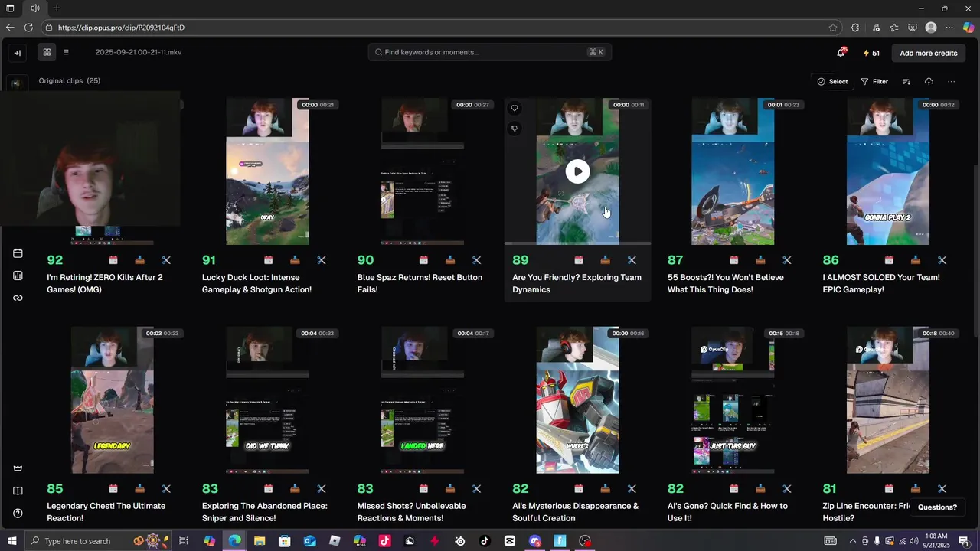The width and height of the screenshot is (980, 551).
Task: Open the notifications bell
Action: coord(841,53)
